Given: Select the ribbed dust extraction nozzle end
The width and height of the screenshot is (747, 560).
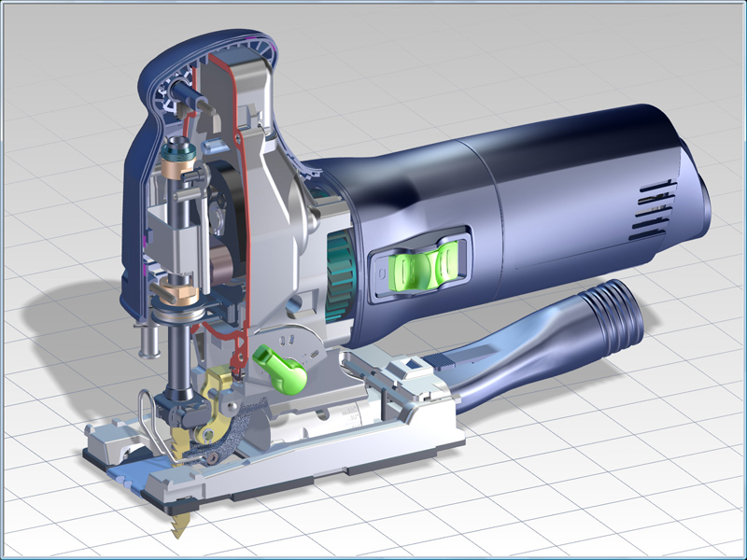Looking at the screenshot, I should [x=620, y=307].
